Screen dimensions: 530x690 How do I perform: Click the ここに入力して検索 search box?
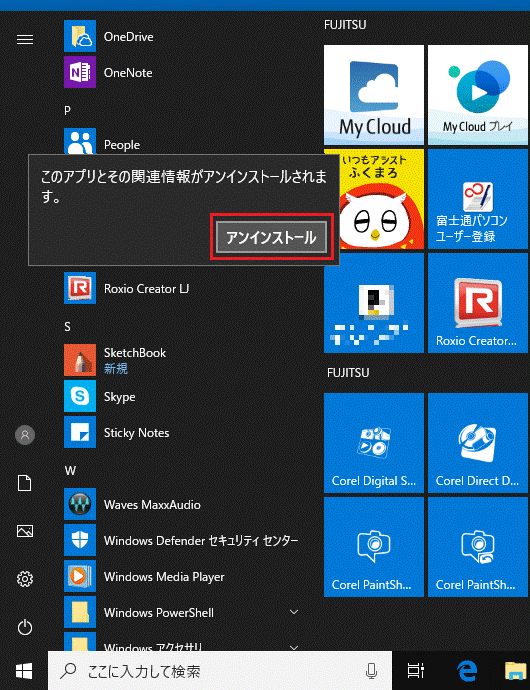[x=220, y=671]
